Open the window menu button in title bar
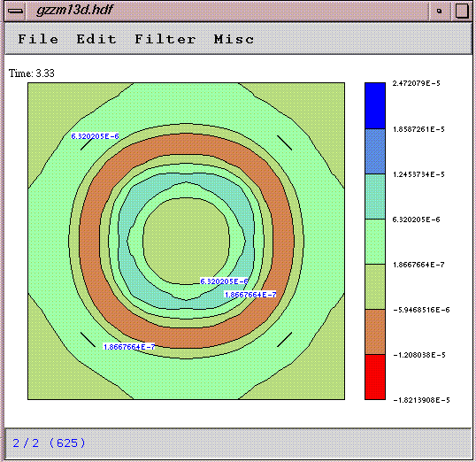 pos(15,11)
